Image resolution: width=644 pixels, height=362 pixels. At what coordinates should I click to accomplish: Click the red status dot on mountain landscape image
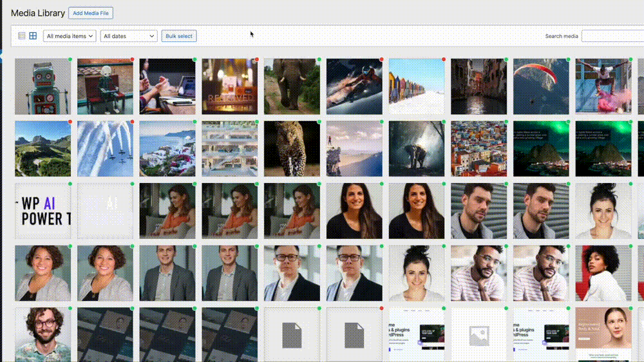click(x=70, y=122)
